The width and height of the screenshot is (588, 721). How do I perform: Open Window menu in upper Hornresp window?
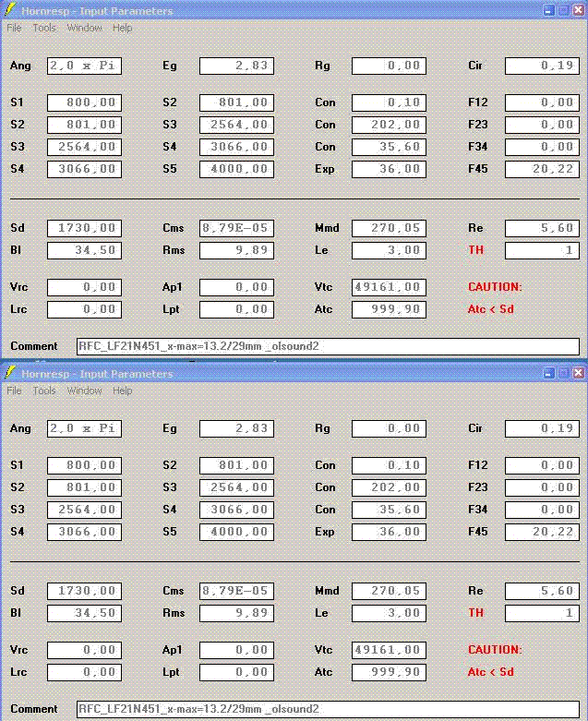point(85,28)
